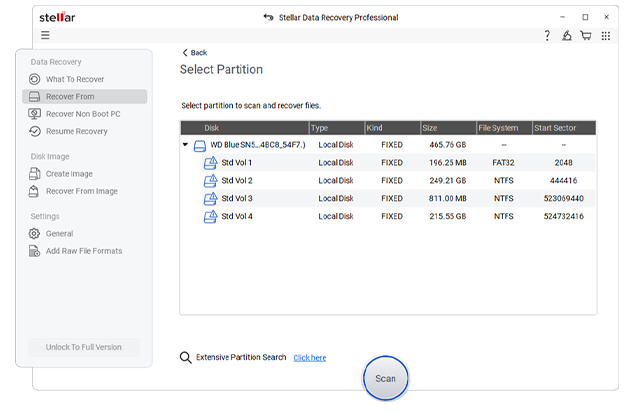The width and height of the screenshot is (626, 413).
Task: Click the Extensive Partition Search magnifier icon
Action: coord(185,357)
